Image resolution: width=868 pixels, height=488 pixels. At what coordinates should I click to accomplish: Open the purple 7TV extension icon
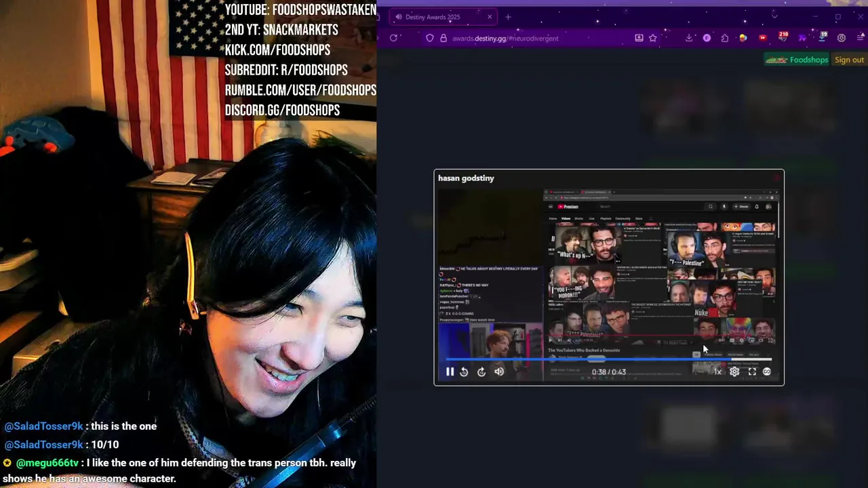pyautogui.click(x=802, y=38)
